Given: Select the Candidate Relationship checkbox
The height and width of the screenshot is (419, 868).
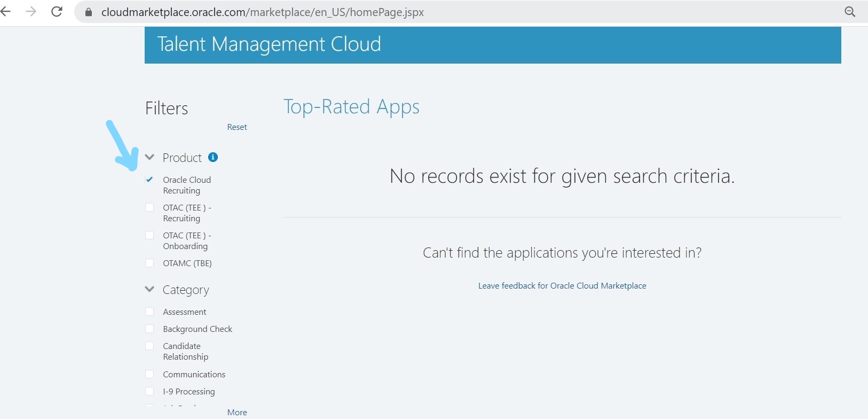Looking at the screenshot, I should 149,346.
